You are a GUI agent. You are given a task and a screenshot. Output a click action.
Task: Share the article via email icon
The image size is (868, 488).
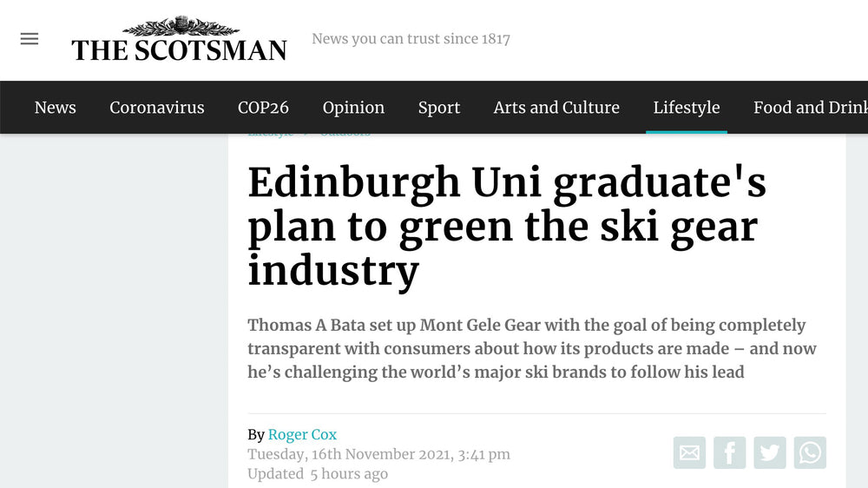tap(689, 452)
